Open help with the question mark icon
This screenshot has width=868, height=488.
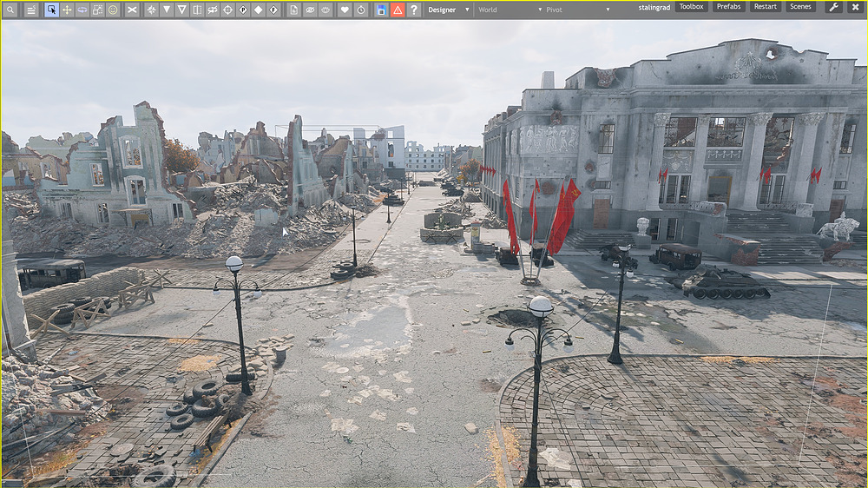tap(413, 10)
